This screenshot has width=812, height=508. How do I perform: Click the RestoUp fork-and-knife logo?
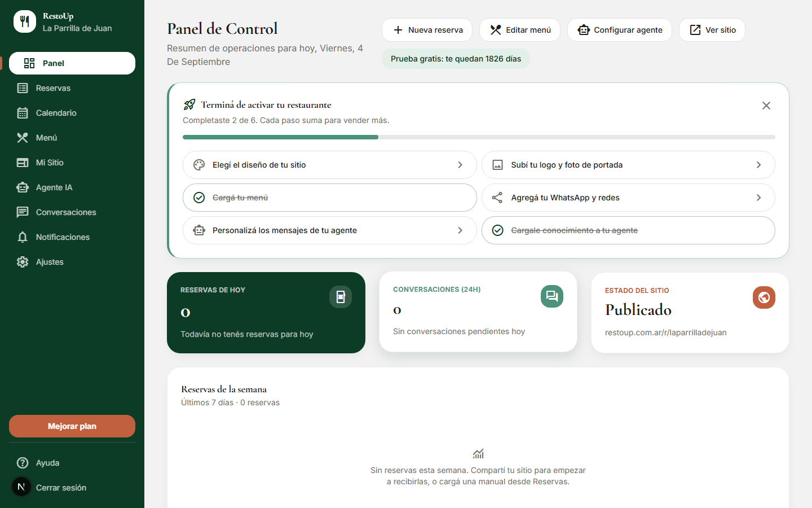[25, 21]
